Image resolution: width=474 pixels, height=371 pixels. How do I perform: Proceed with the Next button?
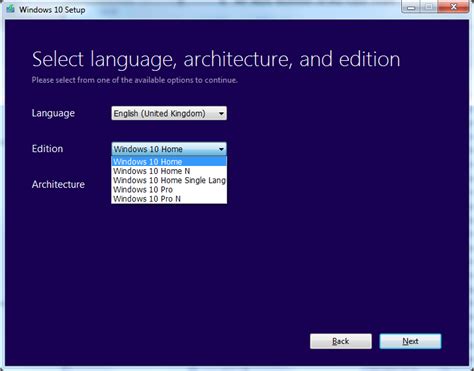click(410, 341)
